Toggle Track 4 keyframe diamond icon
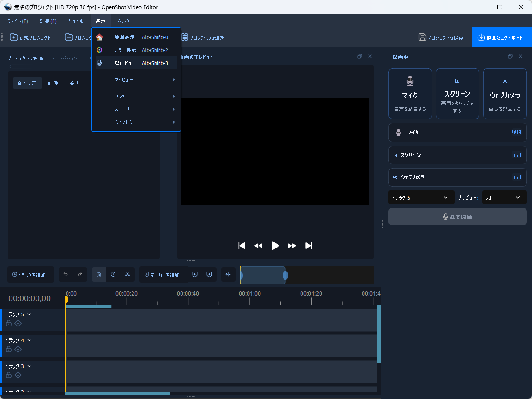Screen dimensions: 532x399 [x=18, y=349]
